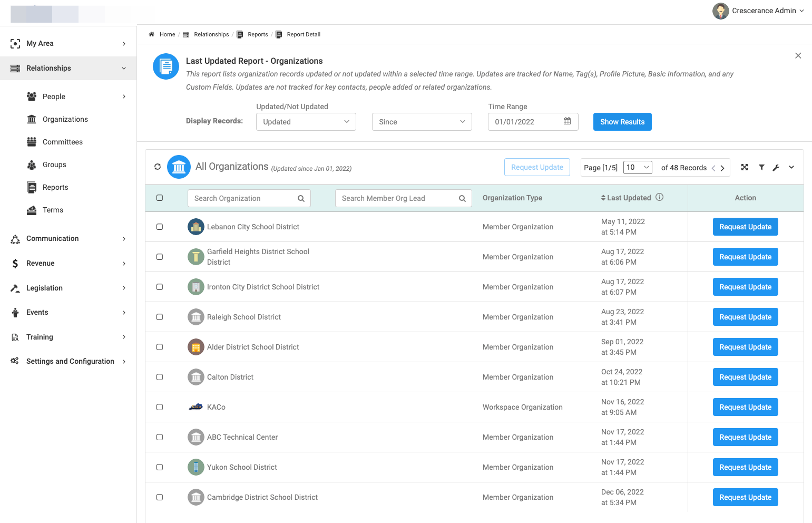Click Alder District School District avatar icon
The image size is (812, 523).
click(196, 347)
